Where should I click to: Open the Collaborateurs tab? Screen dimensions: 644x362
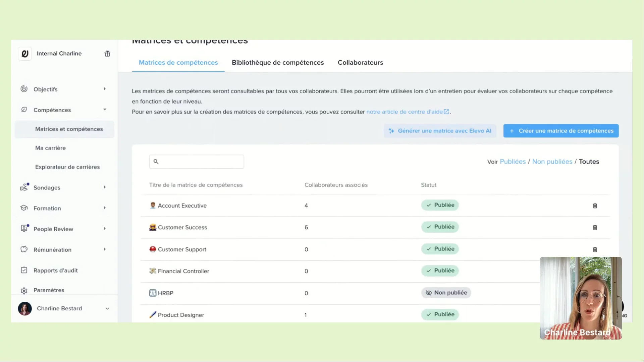(360, 63)
